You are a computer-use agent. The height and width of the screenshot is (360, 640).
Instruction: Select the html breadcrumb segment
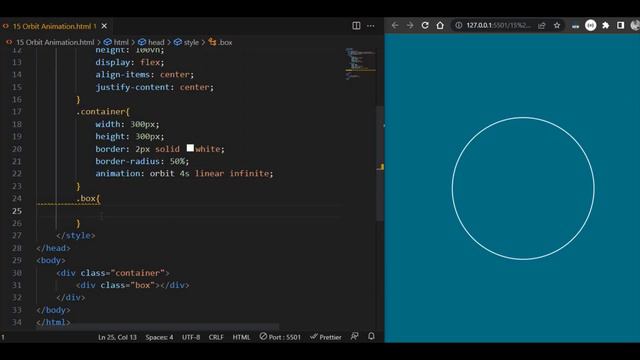[x=116, y=42]
